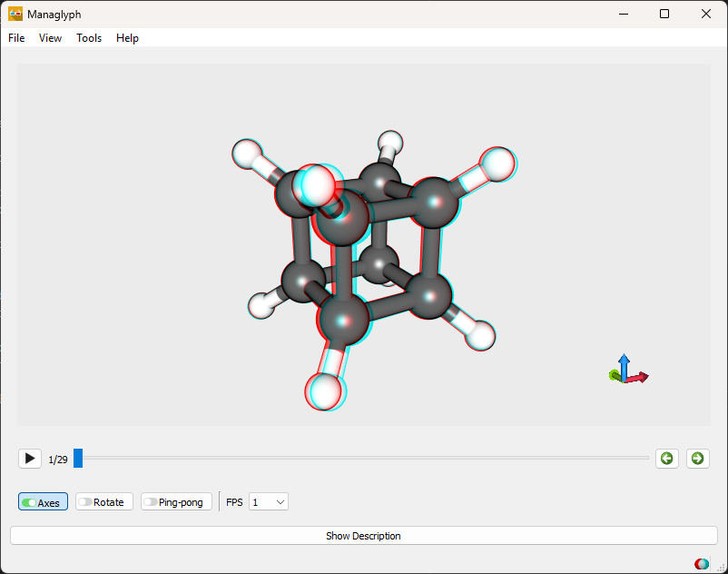Go to previous frame with left green arrow

click(x=667, y=459)
